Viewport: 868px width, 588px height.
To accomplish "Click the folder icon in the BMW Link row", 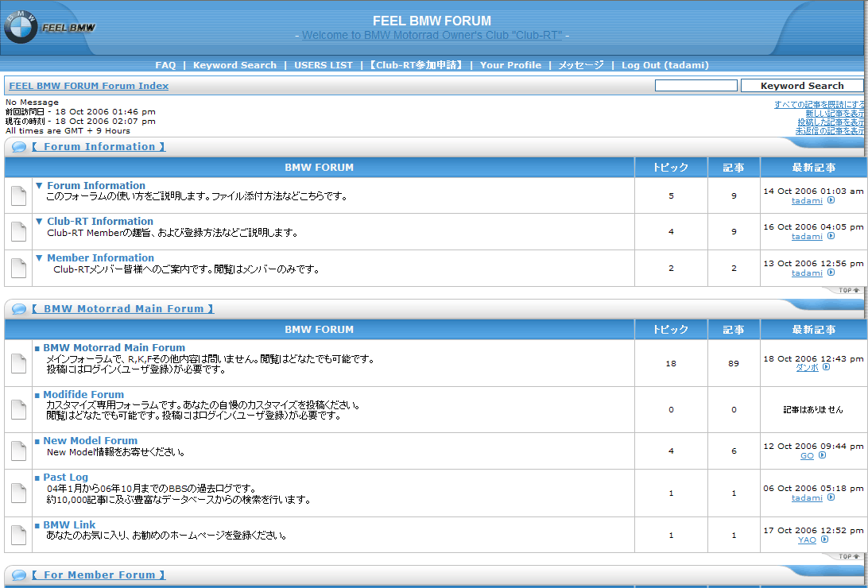I will [19, 535].
